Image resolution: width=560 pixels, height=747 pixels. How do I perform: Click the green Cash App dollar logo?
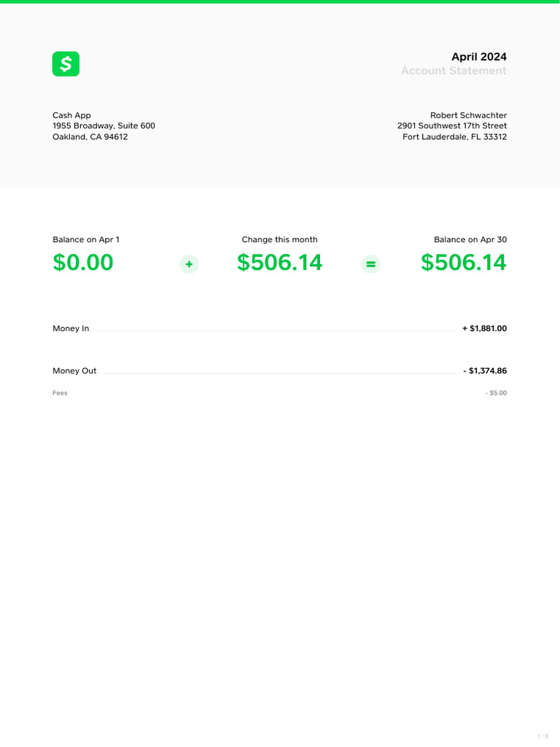pyautogui.click(x=66, y=64)
